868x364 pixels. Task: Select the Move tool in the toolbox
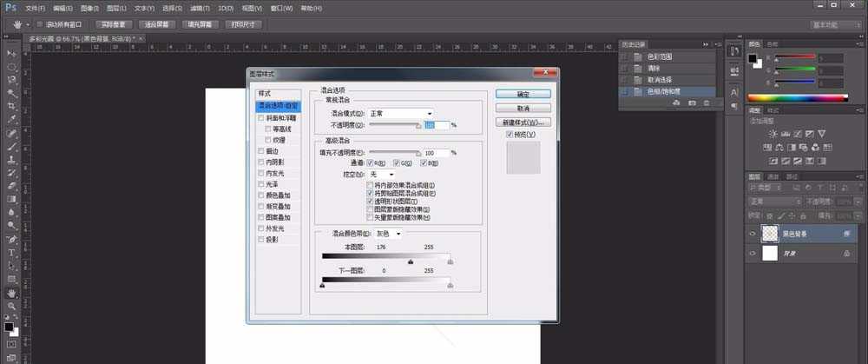(x=12, y=53)
